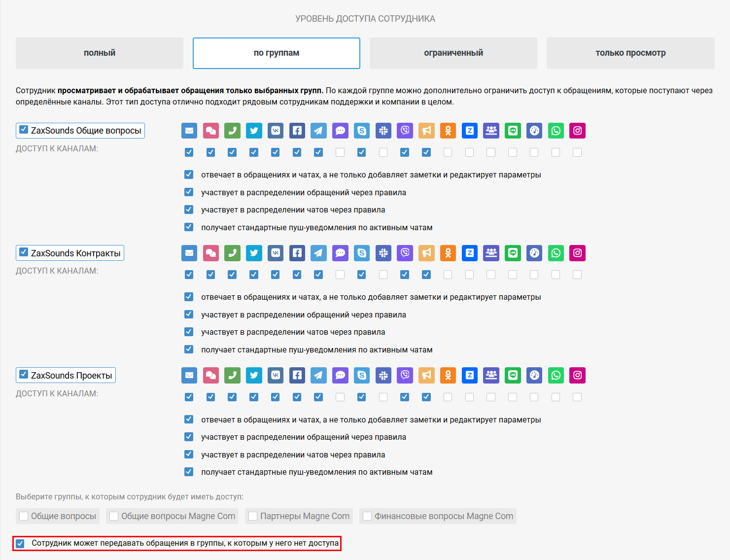Viewport: 730px width, 560px height.
Task: Click the Odnoklassniki icon in ZaxSounds Контракты row
Action: click(448, 253)
